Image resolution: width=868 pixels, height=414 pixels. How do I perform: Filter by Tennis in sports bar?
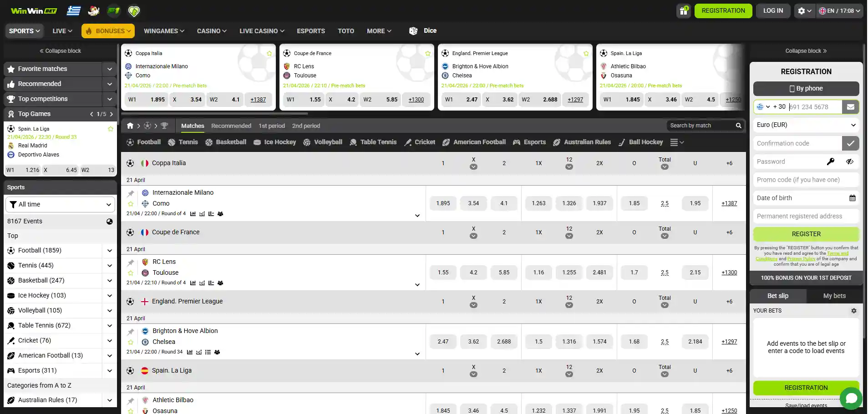click(x=183, y=142)
